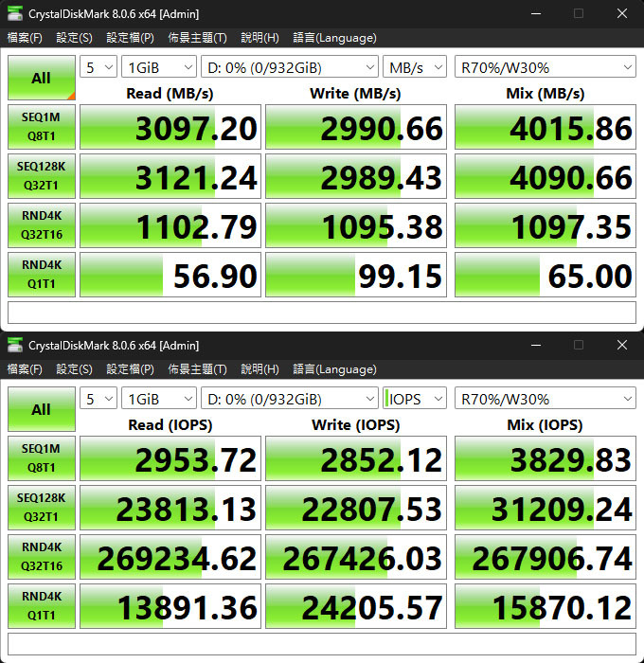Open drive D: selector in bottom window
Image resolution: width=644 pixels, height=663 pixels.
coord(290,399)
